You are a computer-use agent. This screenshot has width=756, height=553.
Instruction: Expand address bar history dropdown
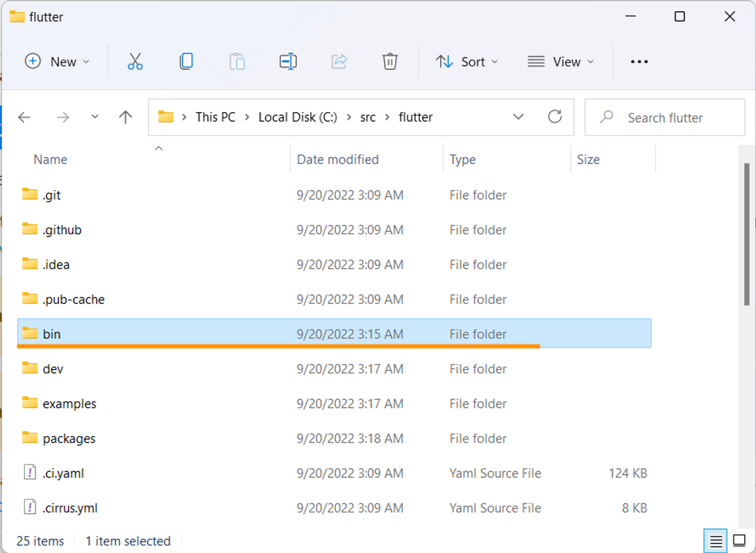519,117
